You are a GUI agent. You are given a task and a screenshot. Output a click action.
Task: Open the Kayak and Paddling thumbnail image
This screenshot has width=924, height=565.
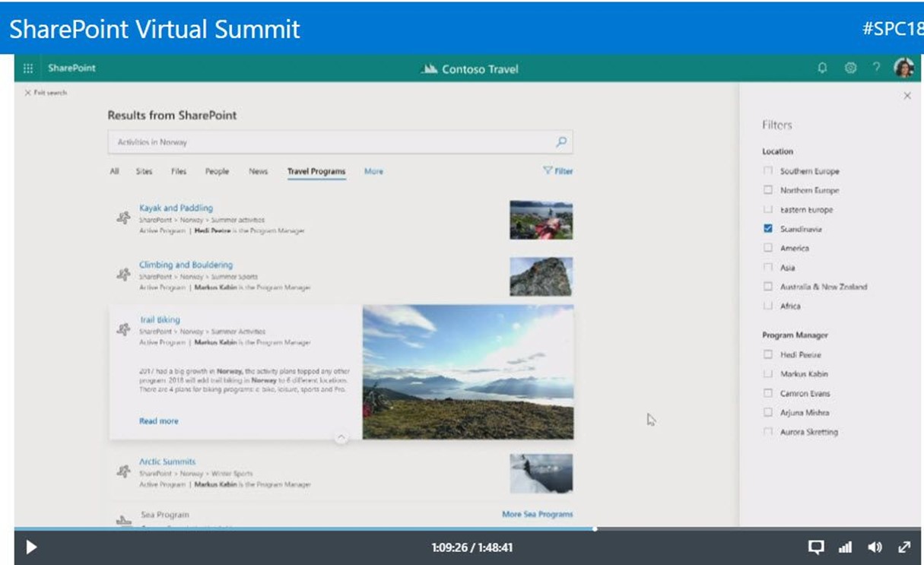541,220
